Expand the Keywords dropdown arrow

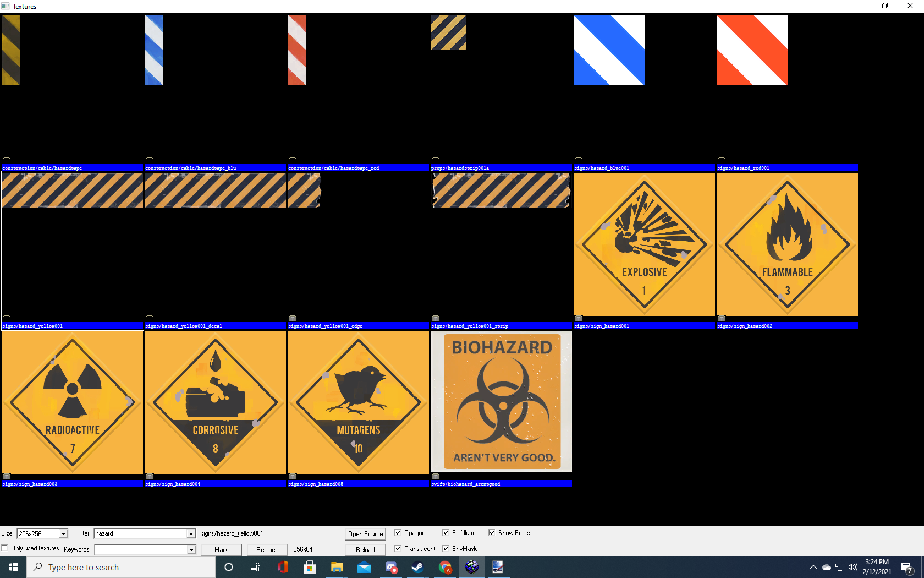point(191,549)
